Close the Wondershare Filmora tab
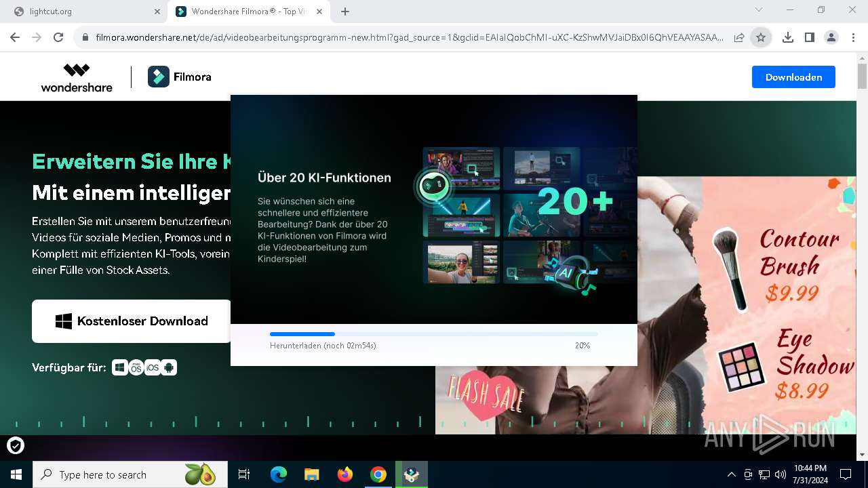This screenshot has width=868, height=488. (319, 12)
